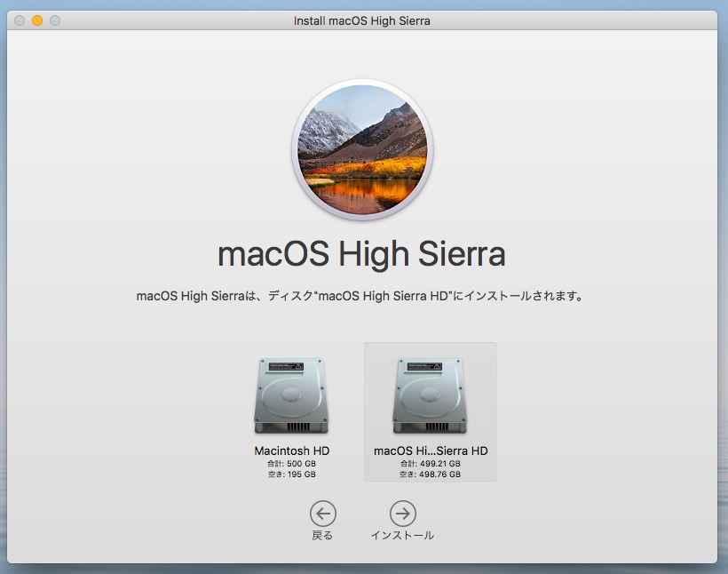Click the Install macOS High Sierra window title
Viewport: 728px width, 574px height.
click(x=361, y=21)
